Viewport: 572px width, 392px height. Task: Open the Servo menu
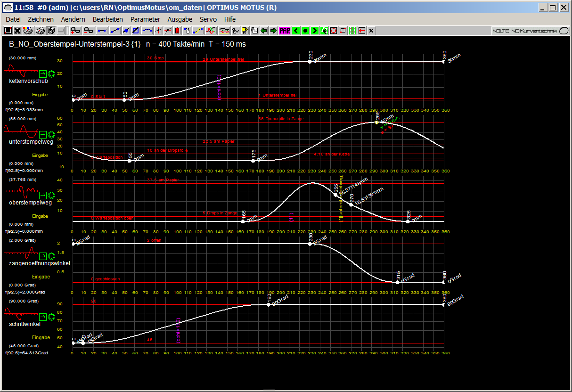pyautogui.click(x=208, y=19)
